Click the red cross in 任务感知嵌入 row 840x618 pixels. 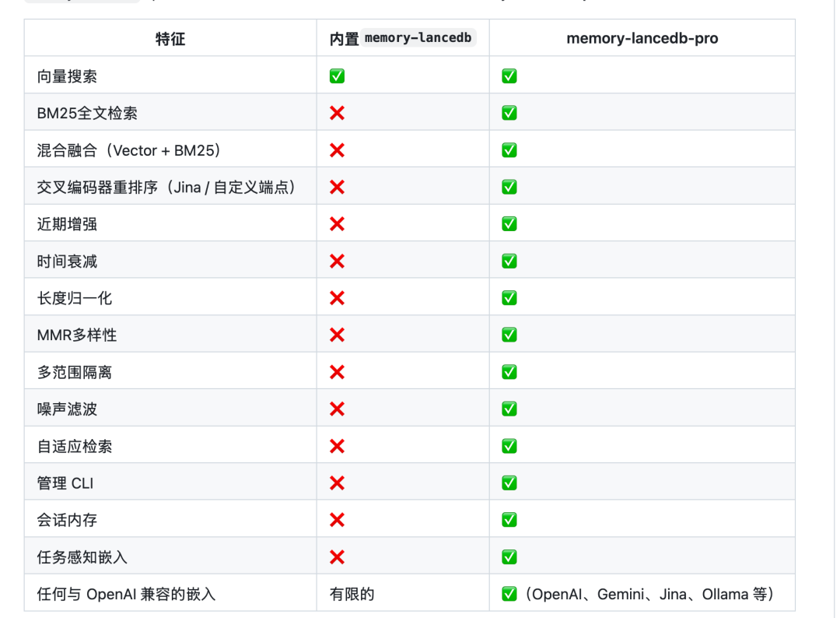click(337, 557)
